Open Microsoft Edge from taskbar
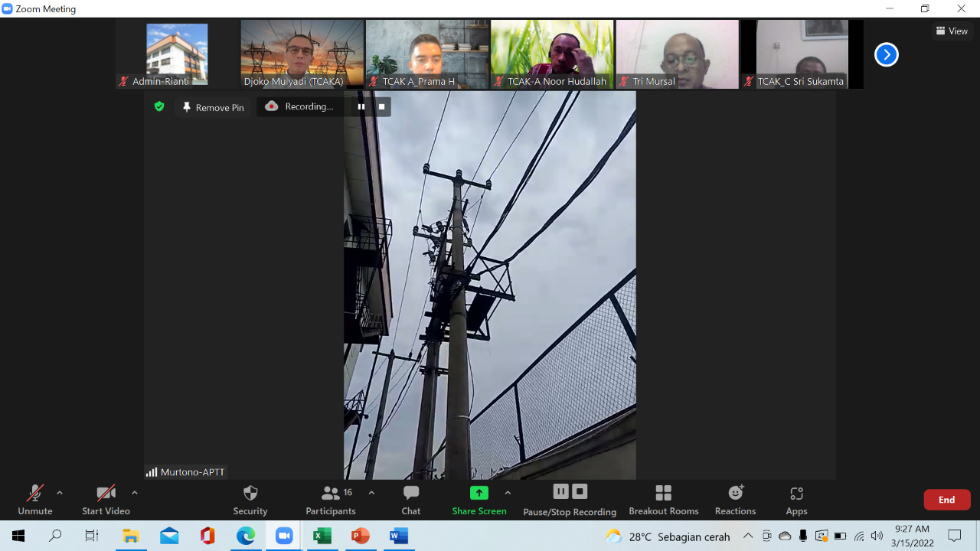 point(246,536)
